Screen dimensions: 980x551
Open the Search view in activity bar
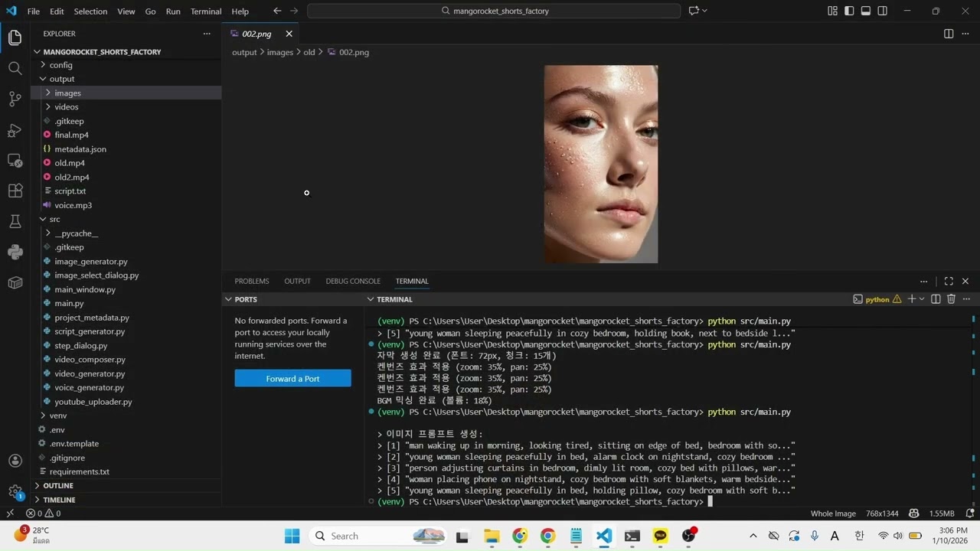pyautogui.click(x=15, y=68)
